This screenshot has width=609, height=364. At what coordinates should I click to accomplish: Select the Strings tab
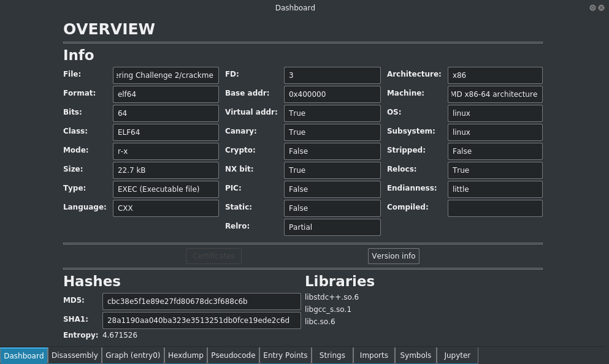pyautogui.click(x=332, y=355)
